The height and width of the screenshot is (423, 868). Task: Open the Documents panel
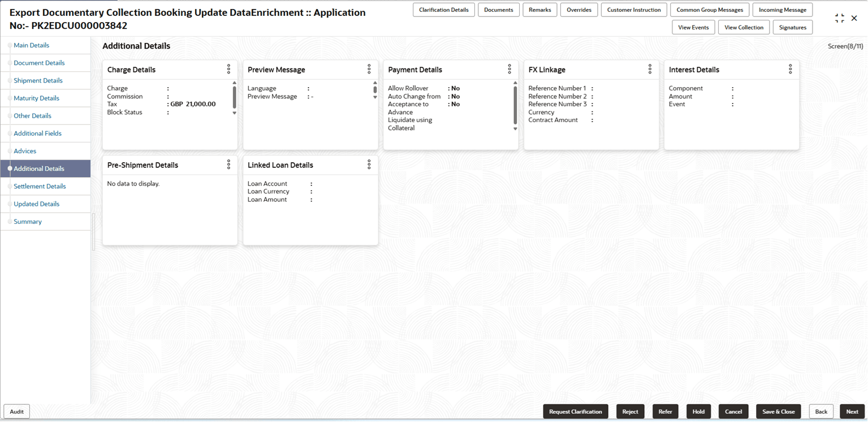[x=498, y=10]
